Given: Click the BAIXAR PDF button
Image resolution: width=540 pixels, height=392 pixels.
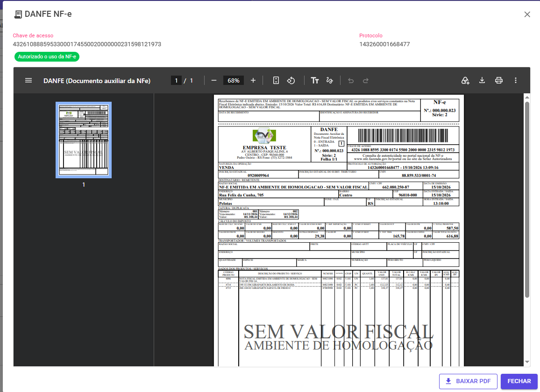Looking at the screenshot, I should pos(468,381).
